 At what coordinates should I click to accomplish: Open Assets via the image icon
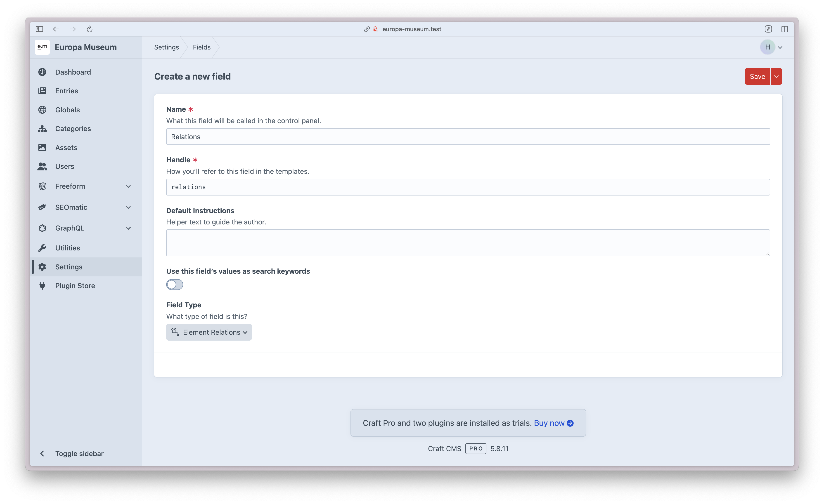coord(42,147)
